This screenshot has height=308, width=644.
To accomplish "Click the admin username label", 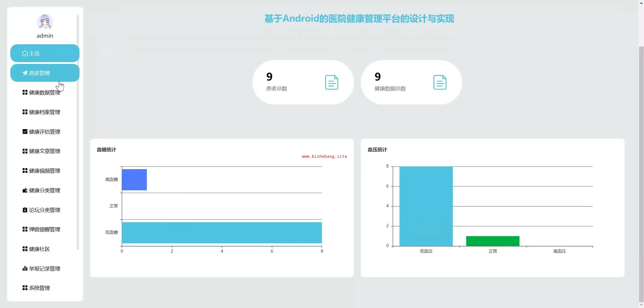I will pyautogui.click(x=45, y=36).
